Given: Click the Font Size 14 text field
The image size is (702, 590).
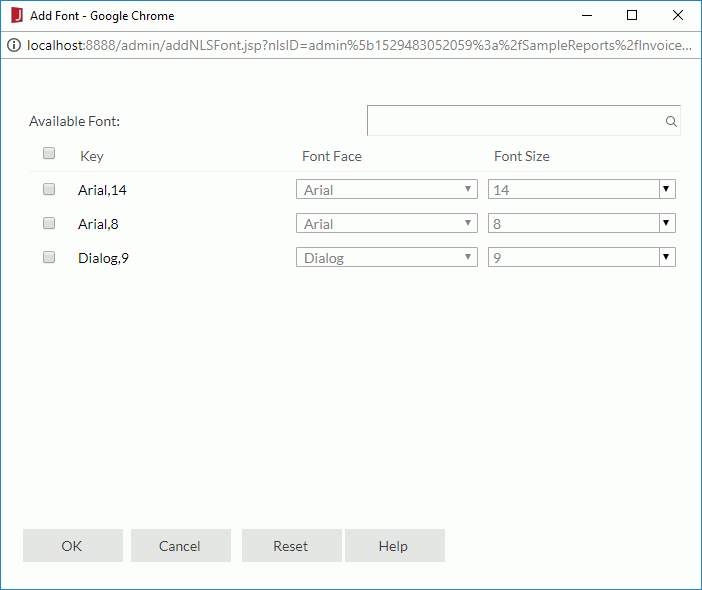Looking at the screenshot, I should 573,189.
